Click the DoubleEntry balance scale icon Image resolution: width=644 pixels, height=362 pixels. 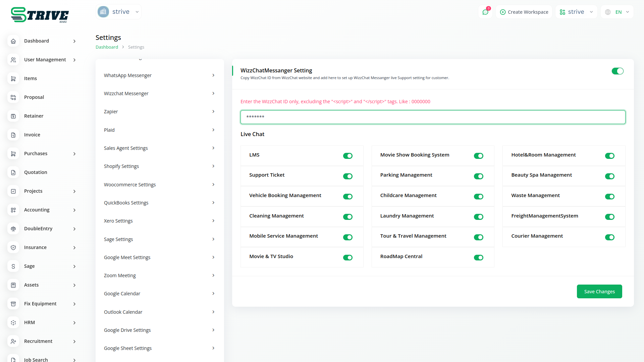[x=13, y=229]
